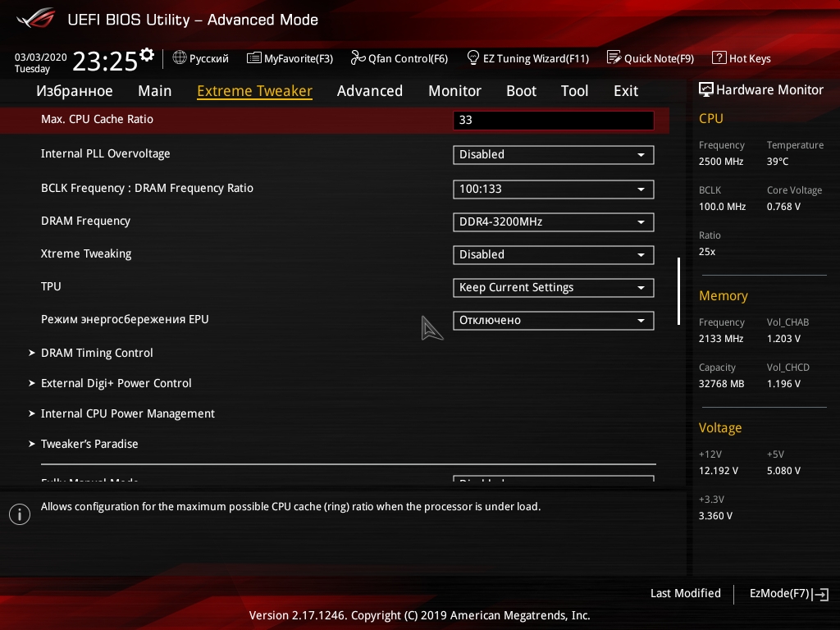
Task: Click the EzMode exit arrow icon
Action: [x=820, y=594]
